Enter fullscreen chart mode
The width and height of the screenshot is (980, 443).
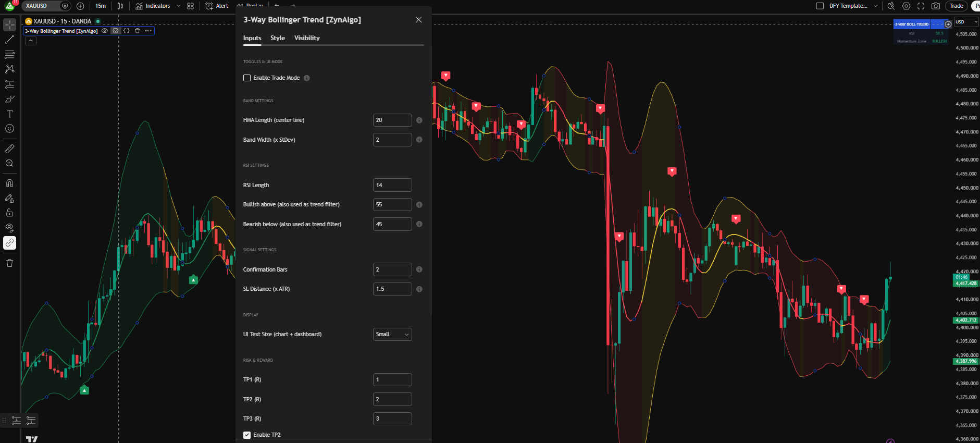pos(921,6)
